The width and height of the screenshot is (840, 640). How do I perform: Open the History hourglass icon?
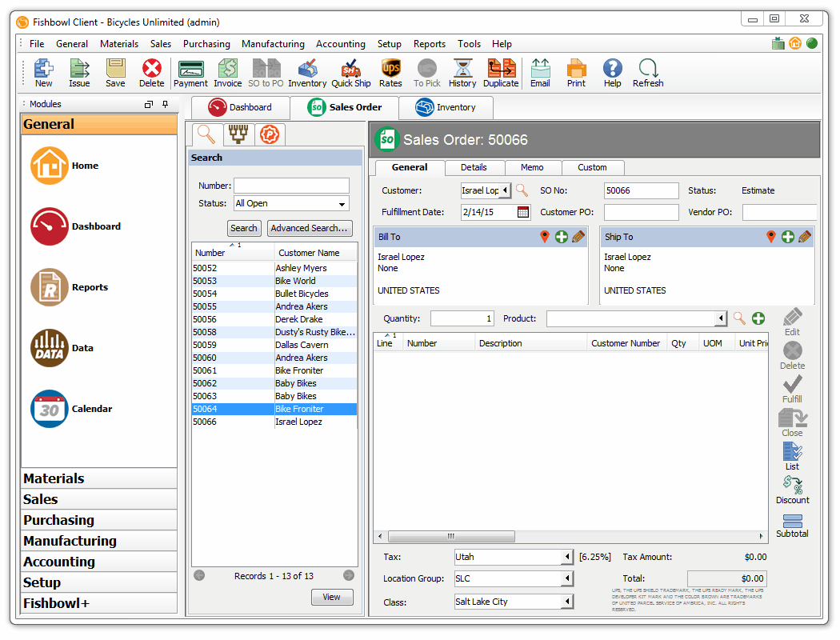click(x=462, y=74)
